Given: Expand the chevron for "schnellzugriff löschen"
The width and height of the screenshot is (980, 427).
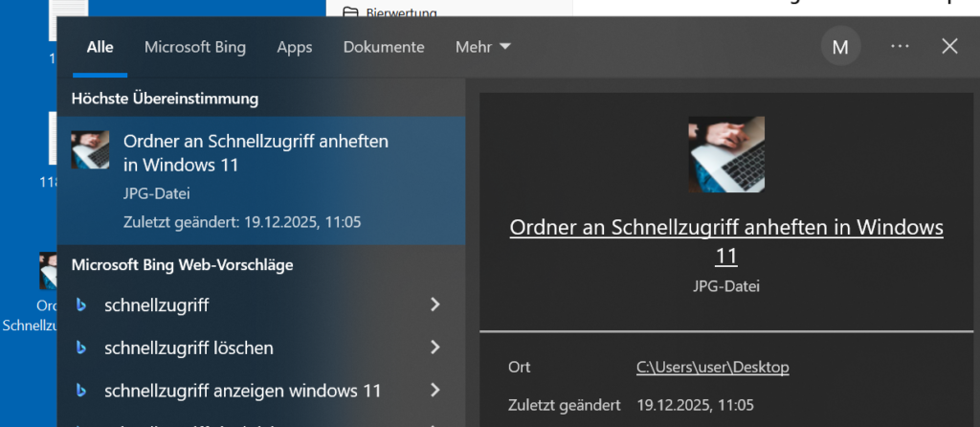Looking at the screenshot, I should click(x=435, y=348).
